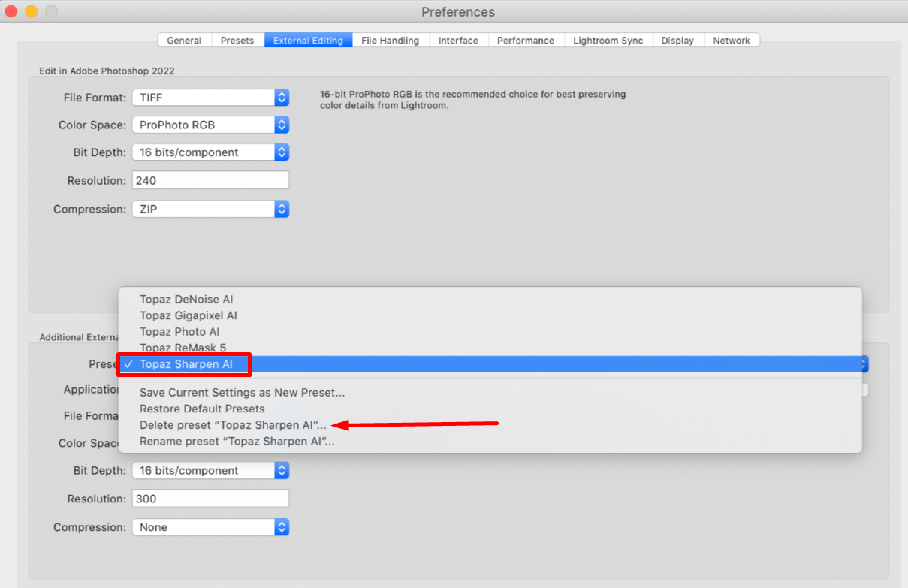This screenshot has width=908, height=588.
Task: Click the None Compression dropdown chevron
Action: [281, 527]
